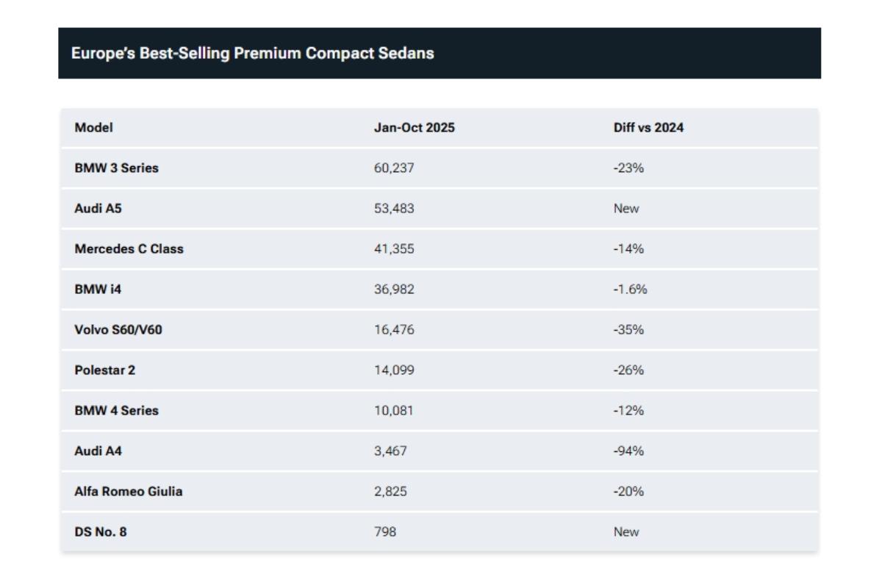
Task: Click the table title 'Europe's Best-Selling Premium Compact Sedans'
Action: pos(252,54)
